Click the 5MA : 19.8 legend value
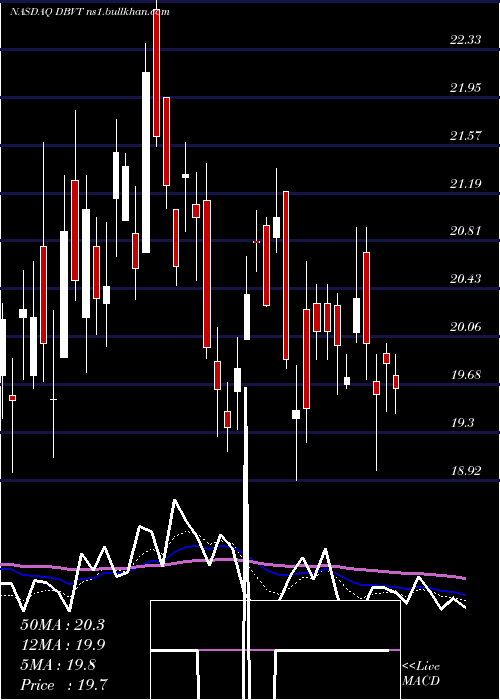 point(58,665)
